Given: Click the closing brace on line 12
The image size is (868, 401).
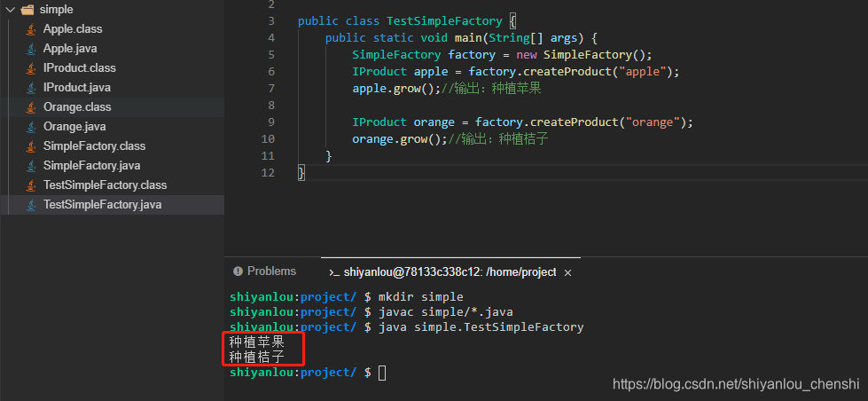Looking at the screenshot, I should coord(301,173).
